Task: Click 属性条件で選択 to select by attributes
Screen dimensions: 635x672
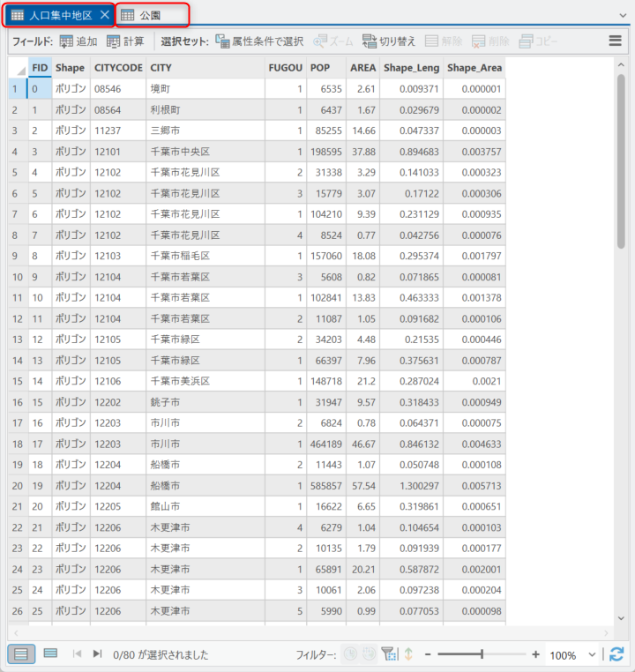Action: pyautogui.click(x=259, y=41)
